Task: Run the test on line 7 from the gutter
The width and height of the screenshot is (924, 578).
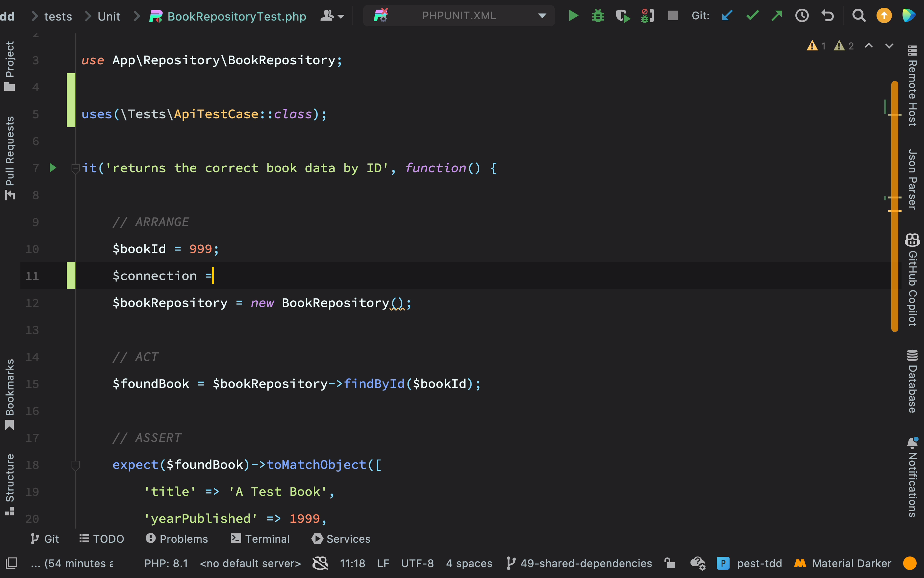Action: [x=53, y=168]
